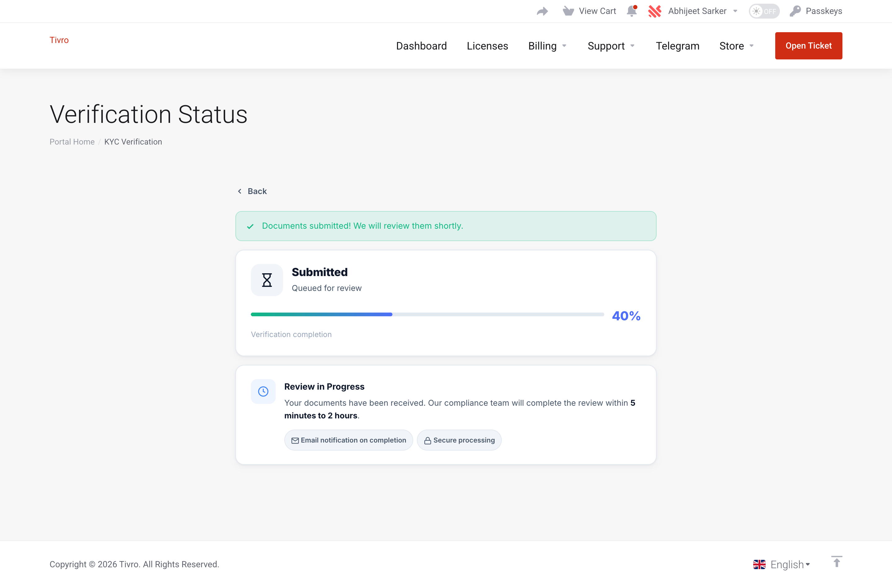Screen dimensions: 892x588
Task: Click the key icon next to Passkeys
Action: (796, 11)
